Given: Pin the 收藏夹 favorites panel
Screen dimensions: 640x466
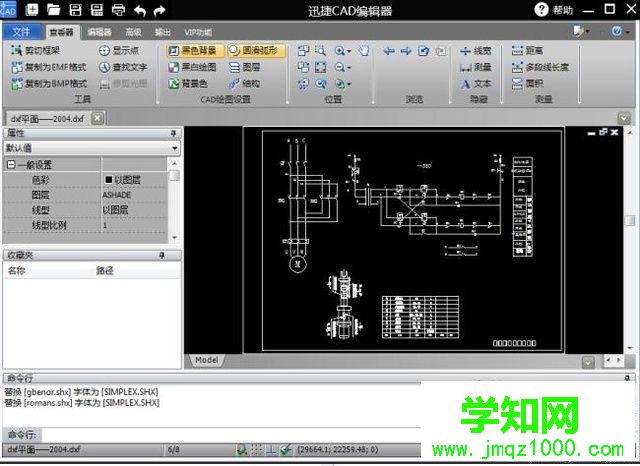Looking at the screenshot, I should [162, 255].
